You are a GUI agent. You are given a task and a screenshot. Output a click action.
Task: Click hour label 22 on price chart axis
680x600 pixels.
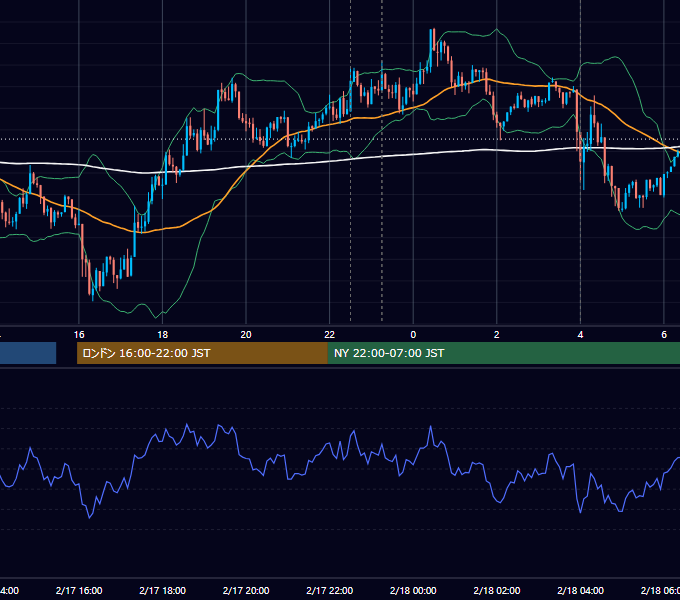point(330,335)
